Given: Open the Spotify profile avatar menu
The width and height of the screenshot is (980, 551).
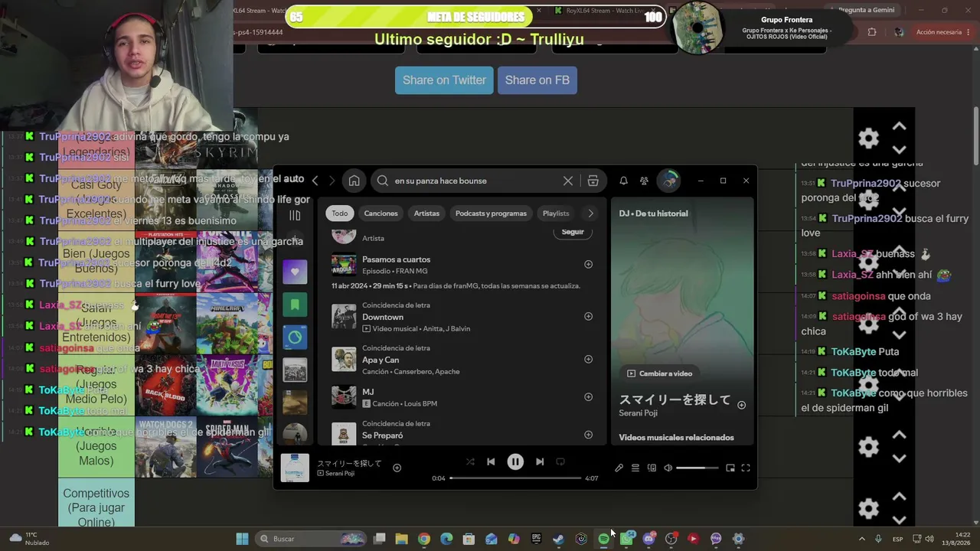Looking at the screenshot, I should click(x=670, y=180).
